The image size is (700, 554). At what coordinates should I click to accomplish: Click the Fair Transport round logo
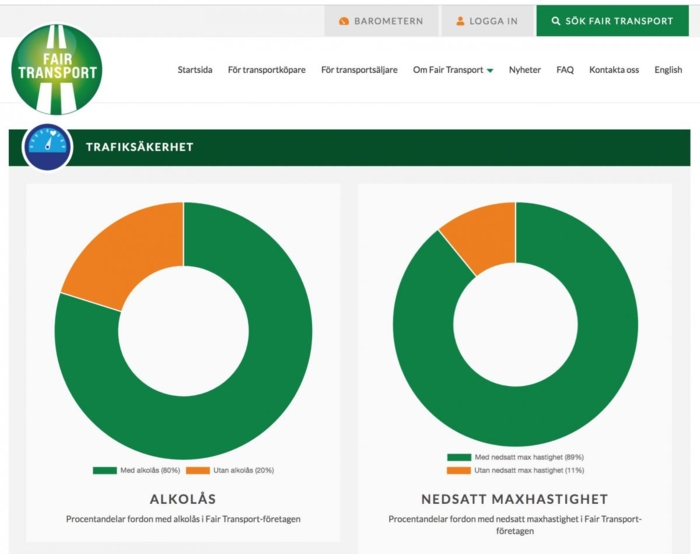click(x=57, y=70)
